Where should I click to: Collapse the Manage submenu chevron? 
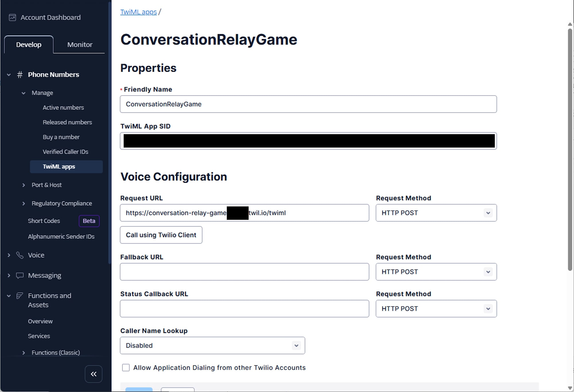point(24,93)
